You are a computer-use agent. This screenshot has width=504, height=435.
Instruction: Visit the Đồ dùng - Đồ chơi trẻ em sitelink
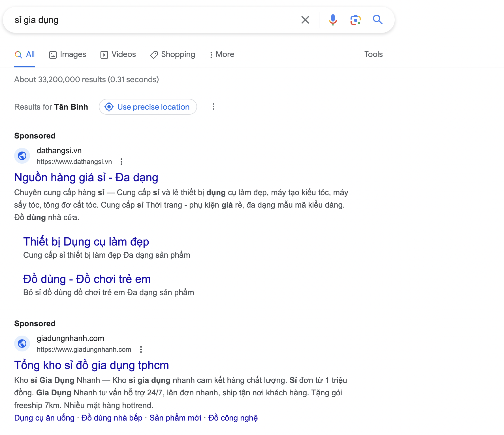point(87,279)
